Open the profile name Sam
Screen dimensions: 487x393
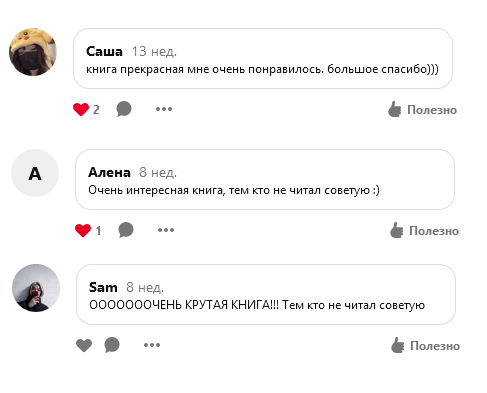click(x=103, y=287)
